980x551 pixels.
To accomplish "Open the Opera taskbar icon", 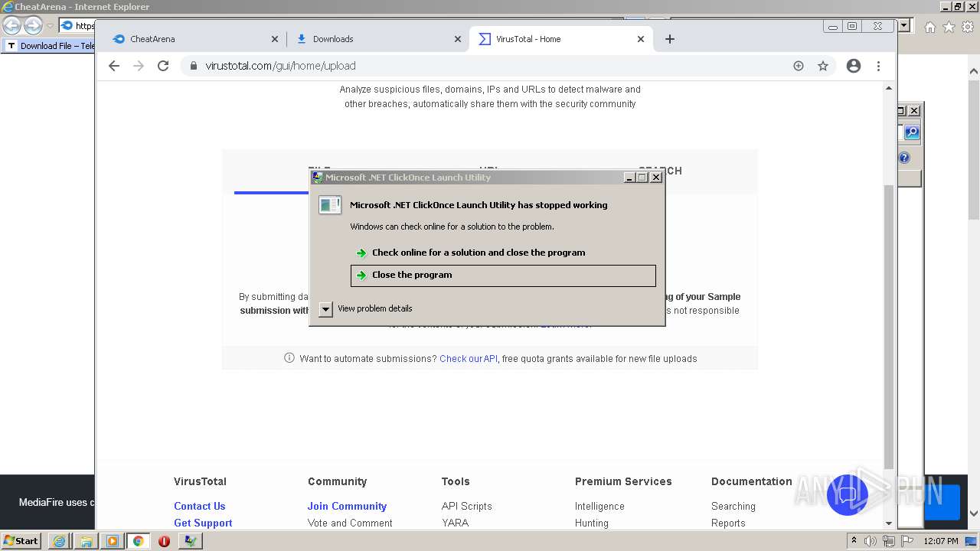I will [x=164, y=541].
